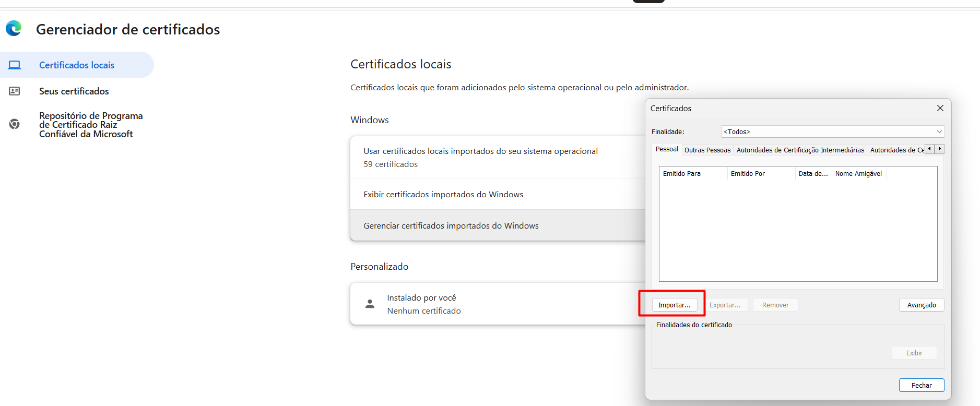Click the '59 certificados' count text

391,164
